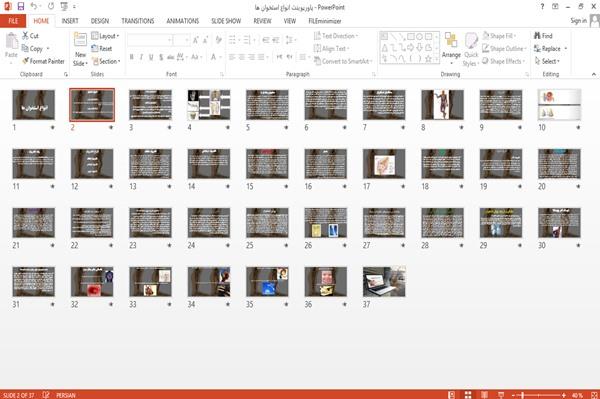This screenshot has height=399, width=600.
Task: Click the Save icon in quick access toolbar
Action: point(21,7)
